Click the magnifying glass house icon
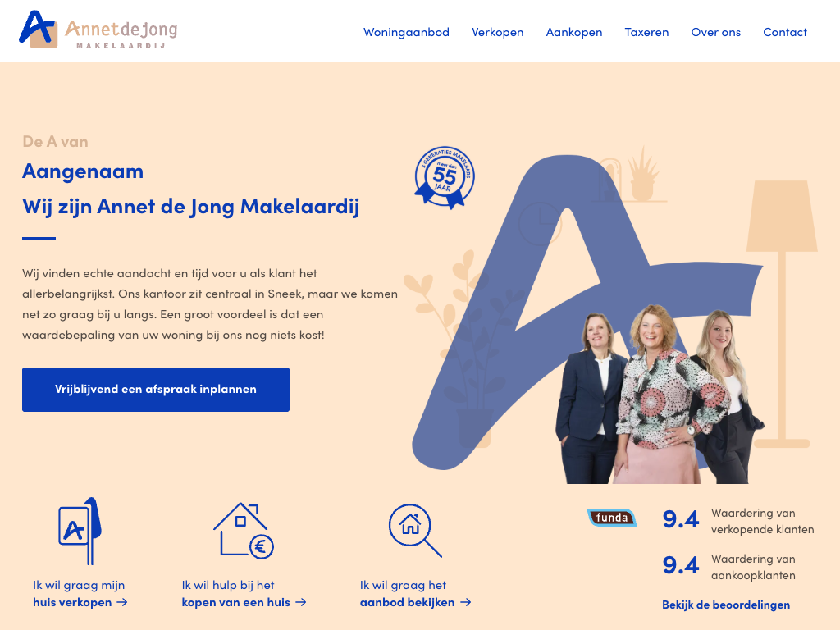840x630 pixels. (414, 531)
